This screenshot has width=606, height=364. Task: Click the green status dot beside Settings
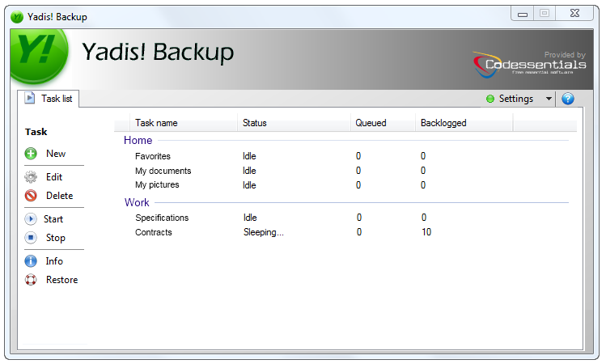(x=490, y=99)
